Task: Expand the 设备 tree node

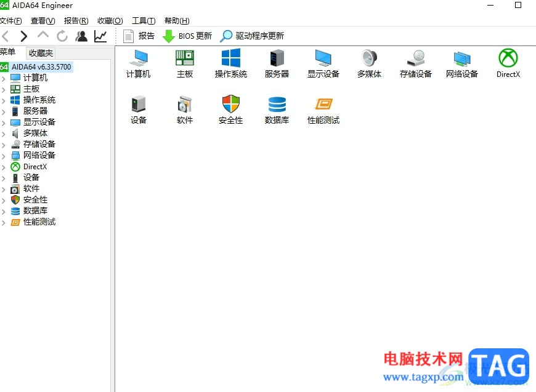Action: point(4,178)
